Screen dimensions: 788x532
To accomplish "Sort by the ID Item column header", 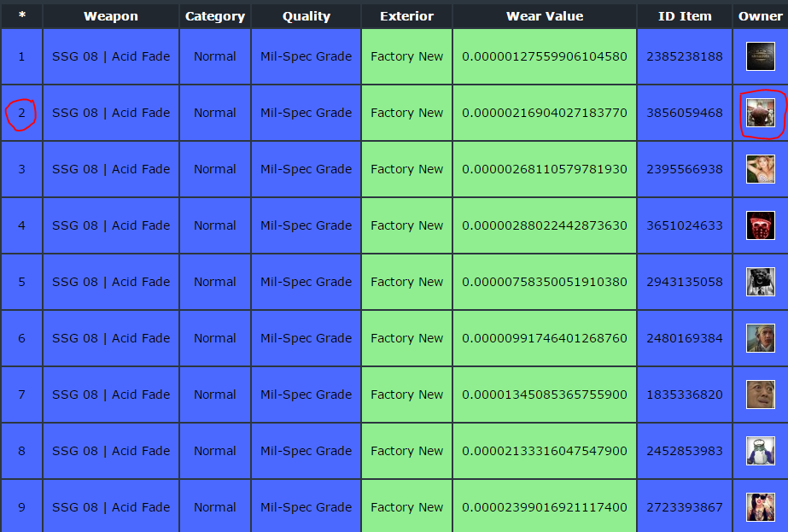I will point(685,16).
